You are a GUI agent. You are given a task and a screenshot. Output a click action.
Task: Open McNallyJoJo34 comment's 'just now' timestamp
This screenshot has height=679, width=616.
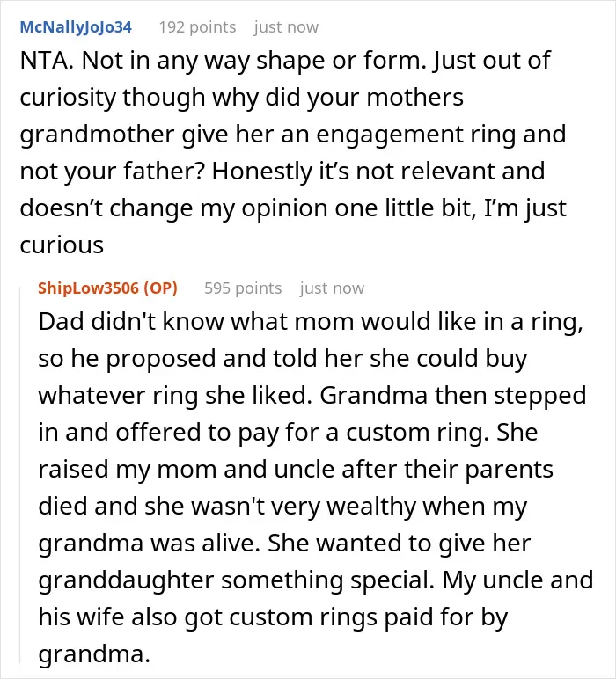[286, 27]
